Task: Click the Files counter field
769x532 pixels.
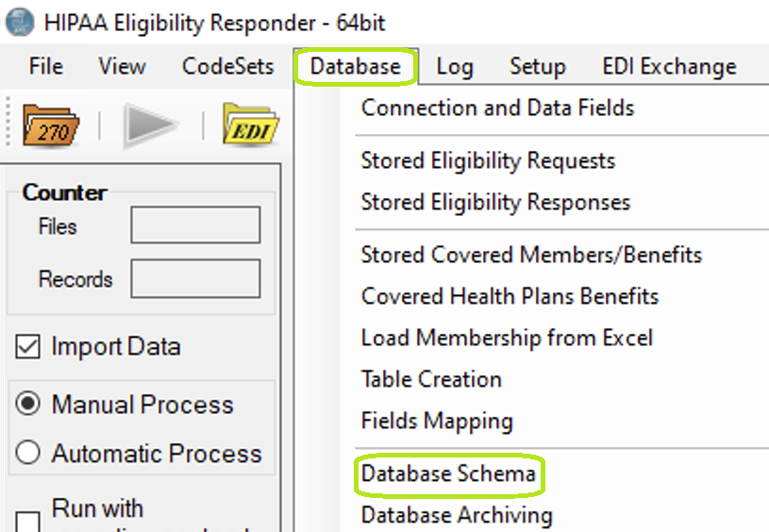Action: [x=195, y=224]
